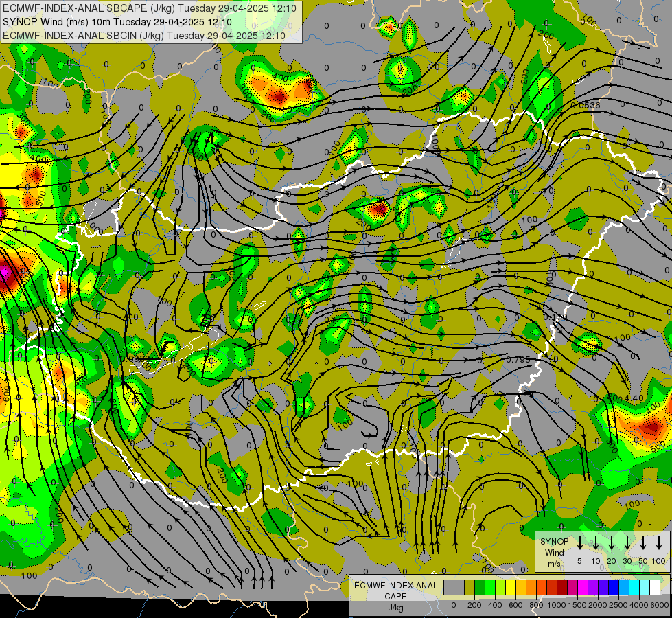672x618 pixels.
Task: Click the '0.170' value on the map
Action: coord(555,317)
